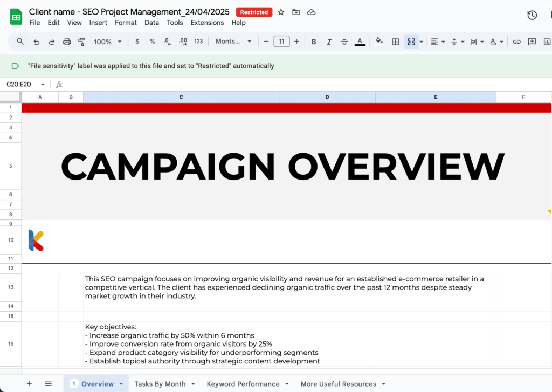552x392 pixels.
Task: Redo the last action
Action: (x=51, y=42)
